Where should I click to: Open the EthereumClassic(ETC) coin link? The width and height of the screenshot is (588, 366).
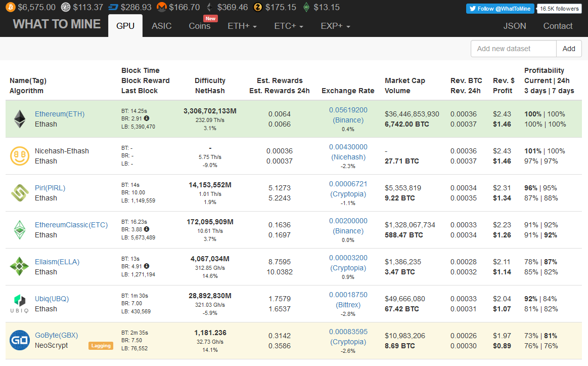point(71,225)
